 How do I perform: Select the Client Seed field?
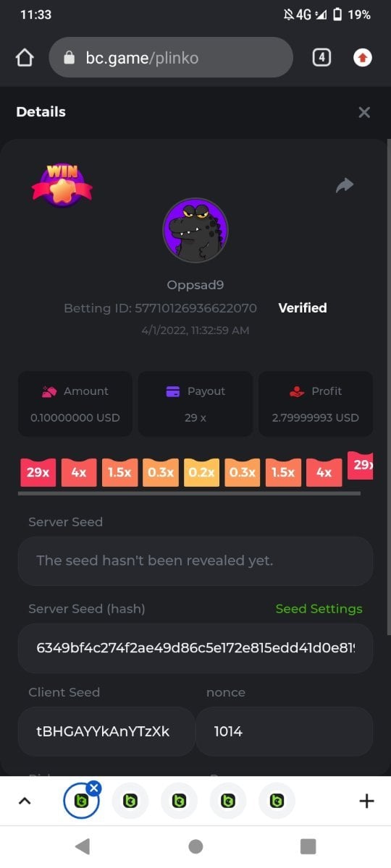106,731
